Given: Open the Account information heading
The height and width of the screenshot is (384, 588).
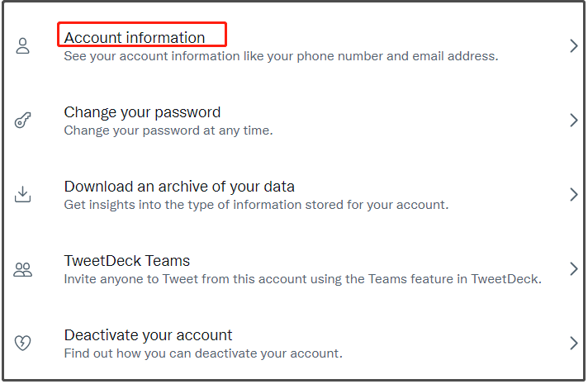Looking at the screenshot, I should pyautogui.click(x=135, y=37).
